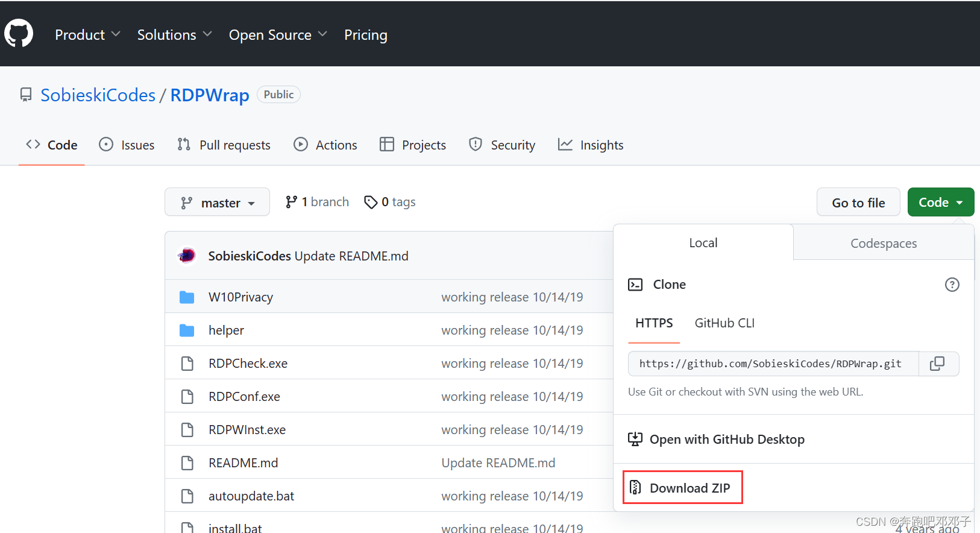Click the RDPConf.exe file icon
Image resolution: width=980 pixels, height=533 pixels.
[187, 397]
